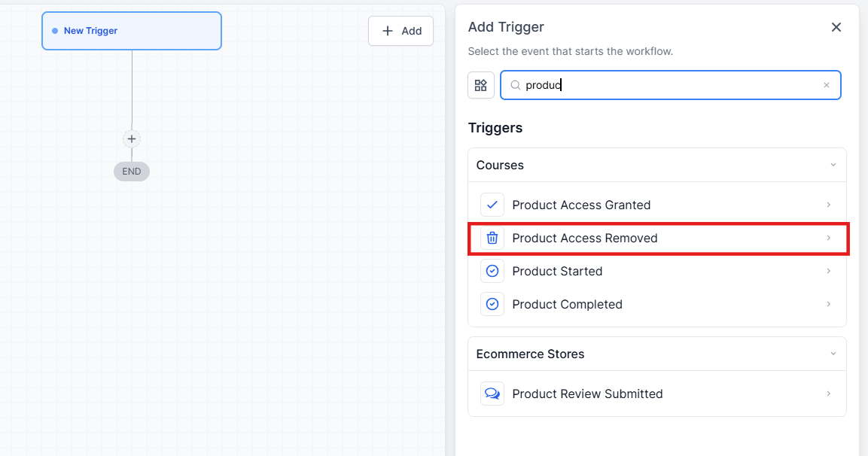Click the checkmark icon for Product Access Granted

tap(492, 205)
